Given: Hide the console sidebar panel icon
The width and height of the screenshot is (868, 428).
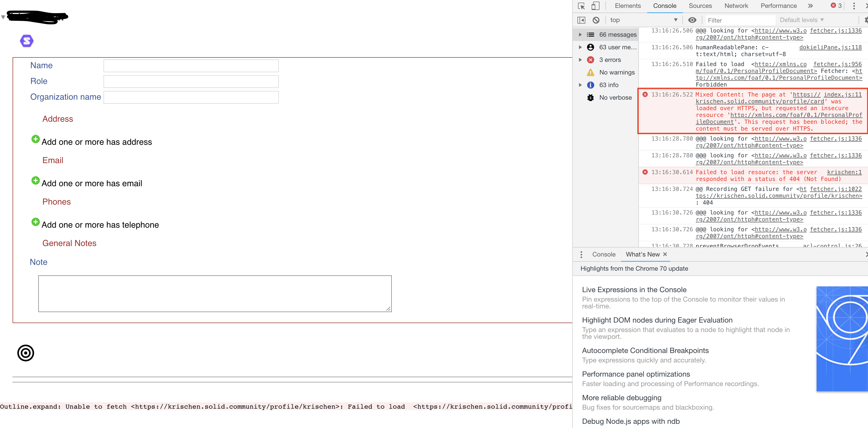Looking at the screenshot, I should 581,20.
